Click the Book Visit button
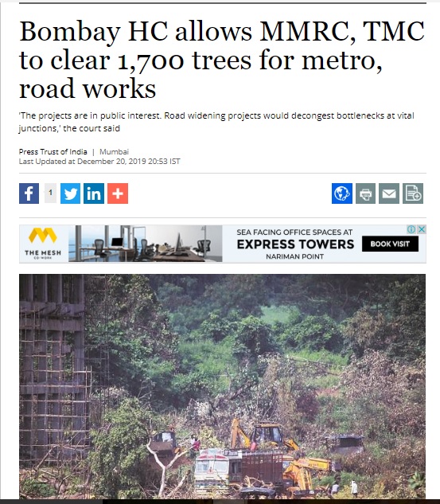440x504 pixels. pyautogui.click(x=390, y=244)
